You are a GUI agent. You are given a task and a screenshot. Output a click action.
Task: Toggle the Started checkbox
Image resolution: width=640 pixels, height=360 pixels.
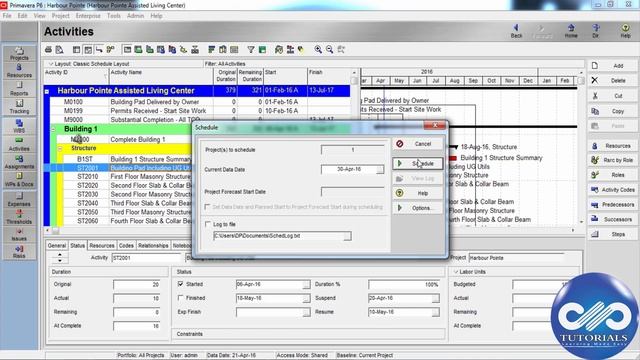(x=180, y=284)
